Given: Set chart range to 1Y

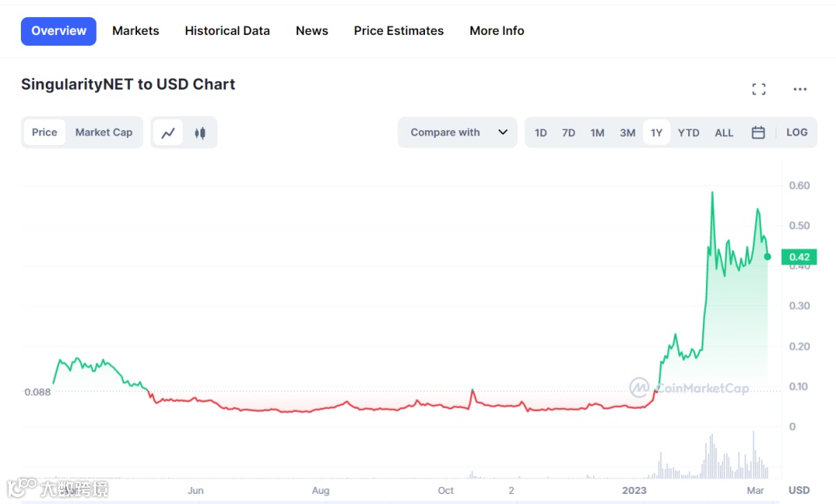Looking at the screenshot, I should point(656,133).
